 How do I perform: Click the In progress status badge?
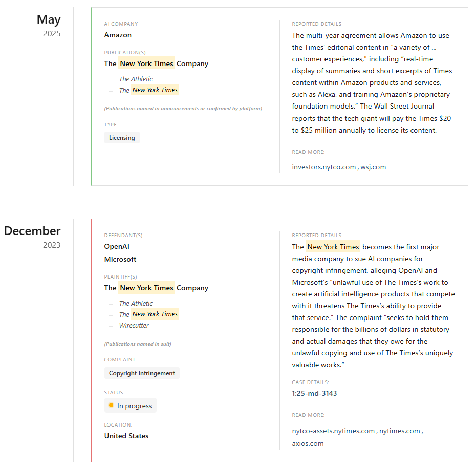pyautogui.click(x=131, y=406)
